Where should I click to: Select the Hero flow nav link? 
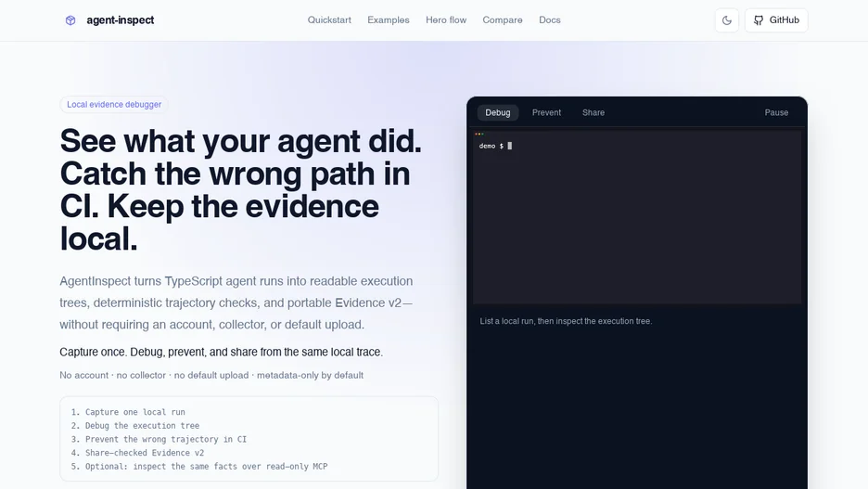pos(446,19)
